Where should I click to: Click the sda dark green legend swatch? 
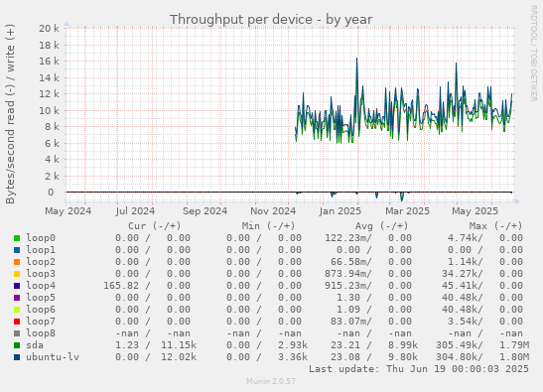coord(17,345)
